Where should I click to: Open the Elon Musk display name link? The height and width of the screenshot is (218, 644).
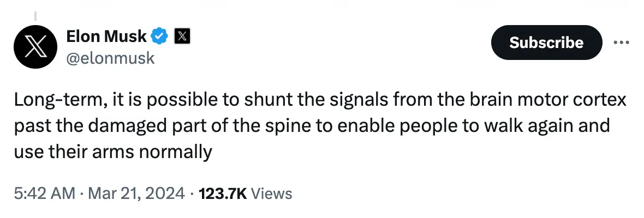(106, 37)
